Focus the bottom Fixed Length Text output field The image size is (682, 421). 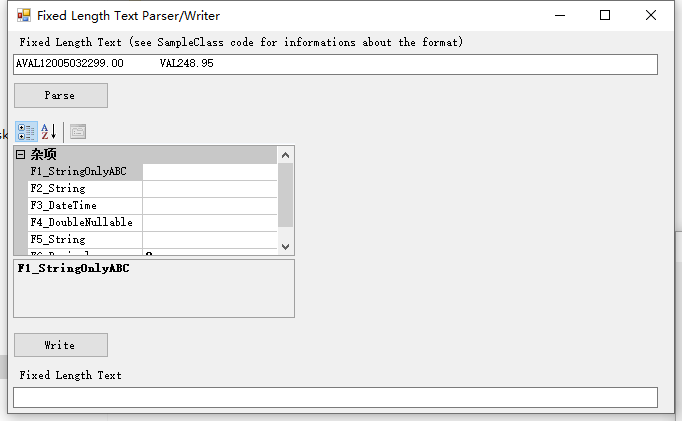point(335,398)
